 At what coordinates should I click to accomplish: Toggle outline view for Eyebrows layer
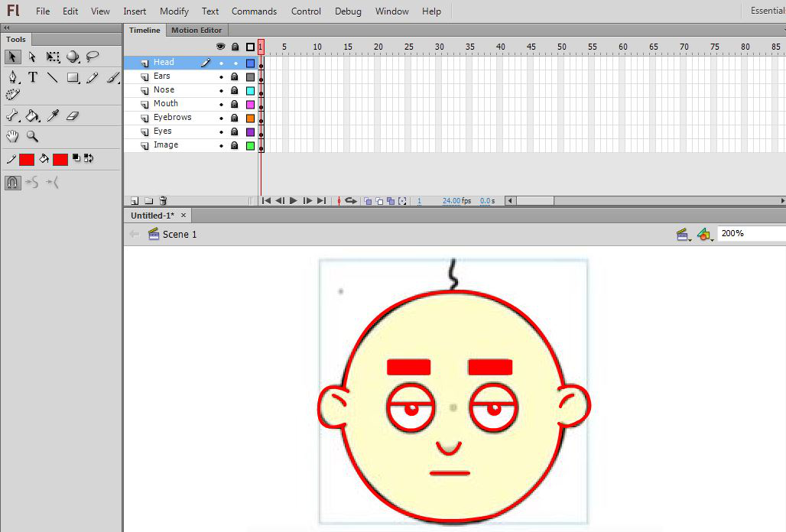(250, 118)
